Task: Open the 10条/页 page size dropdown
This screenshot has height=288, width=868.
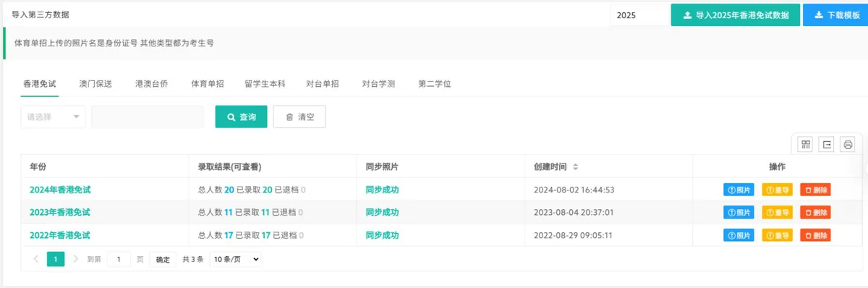Action: tap(234, 258)
